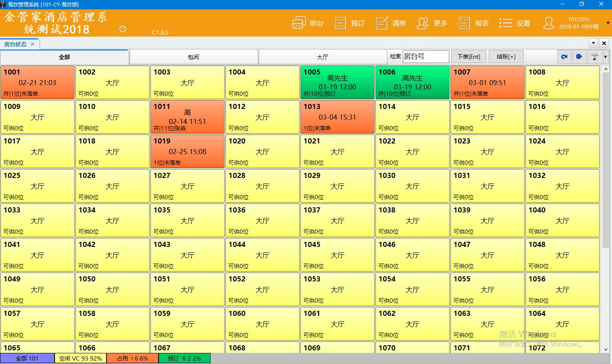This screenshot has width=612, height=364.
Task: Open the 设置 settings module
Action: [514, 23]
